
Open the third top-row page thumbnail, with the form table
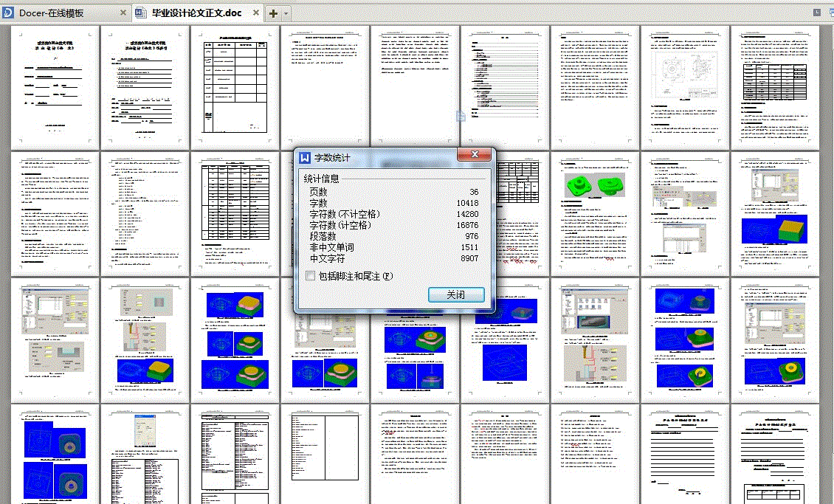(235, 88)
